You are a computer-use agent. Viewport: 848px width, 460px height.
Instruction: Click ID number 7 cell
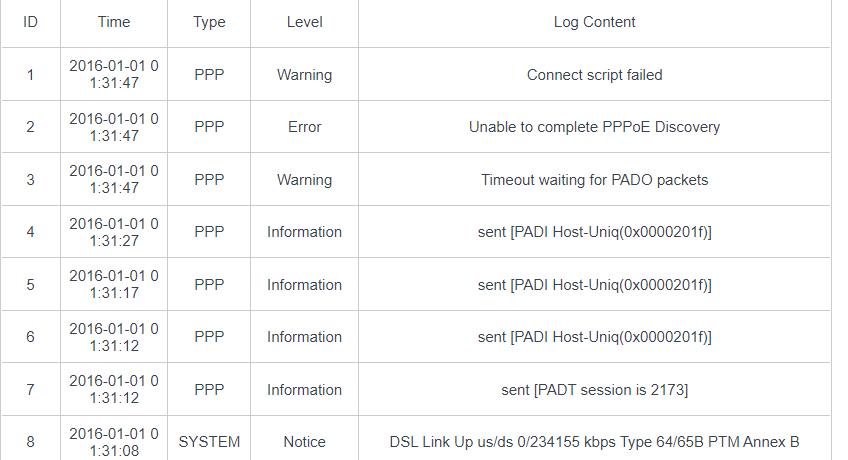click(x=30, y=390)
